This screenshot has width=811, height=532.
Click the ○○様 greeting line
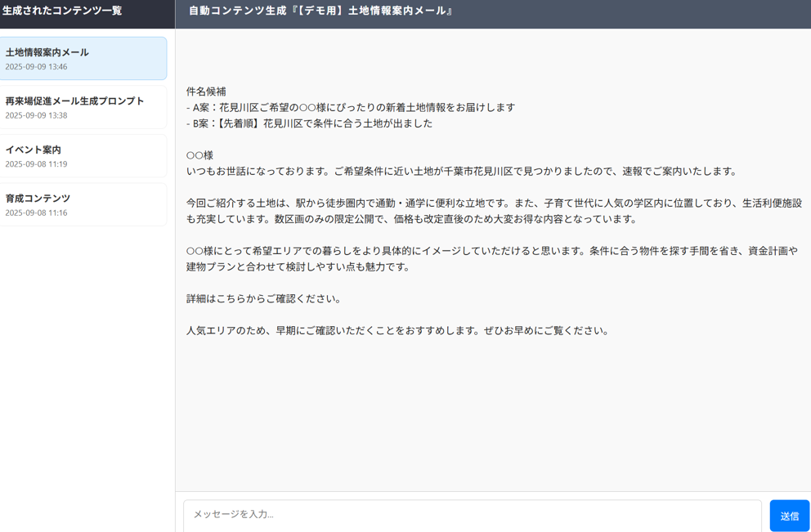(x=199, y=155)
